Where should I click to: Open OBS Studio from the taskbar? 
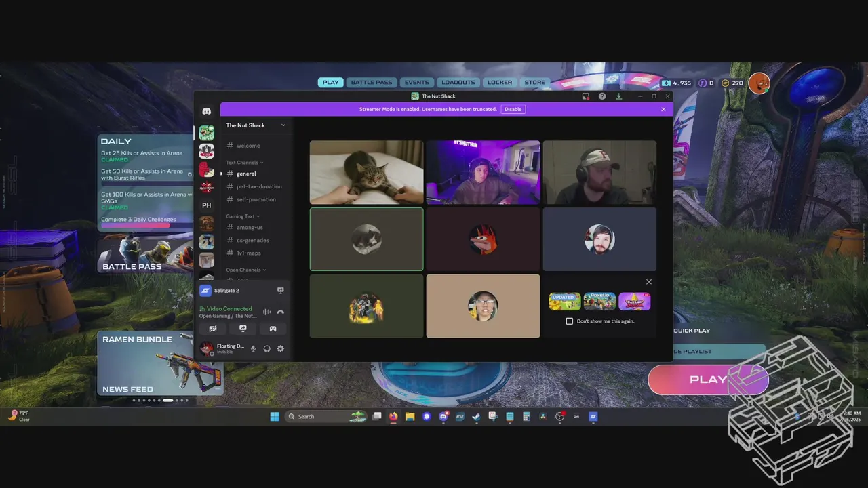pos(559,416)
